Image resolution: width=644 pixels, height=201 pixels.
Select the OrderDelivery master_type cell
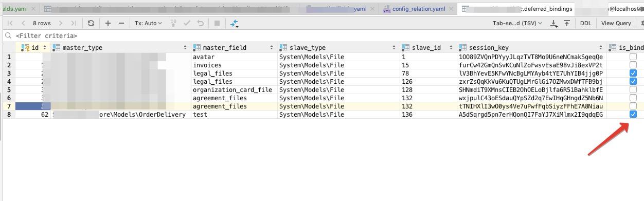(120, 114)
